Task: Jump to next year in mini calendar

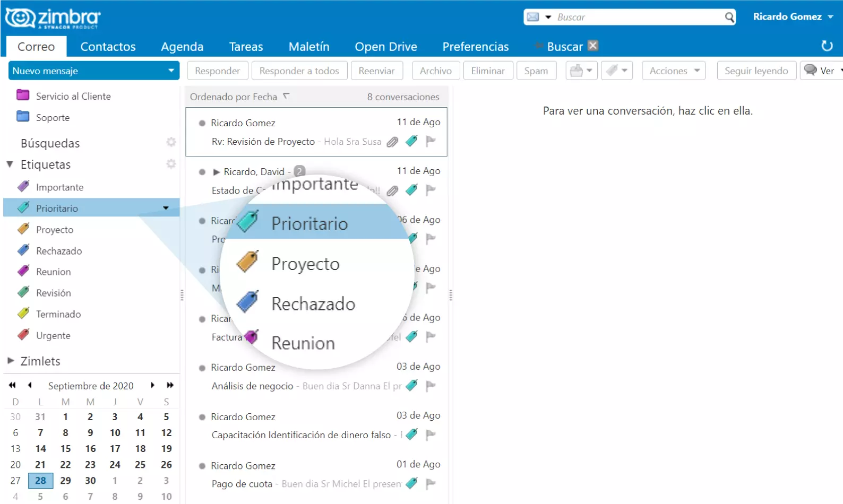Action: pyautogui.click(x=170, y=385)
